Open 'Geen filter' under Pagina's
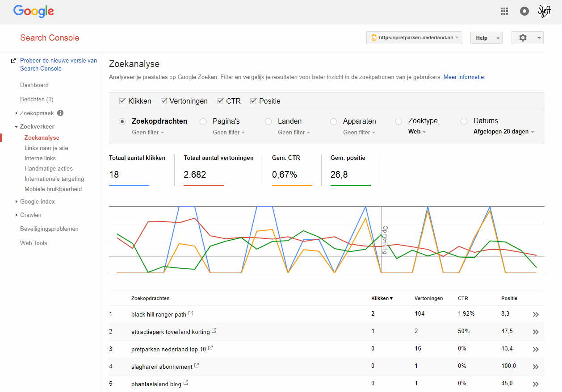562x392 pixels. 229,132
